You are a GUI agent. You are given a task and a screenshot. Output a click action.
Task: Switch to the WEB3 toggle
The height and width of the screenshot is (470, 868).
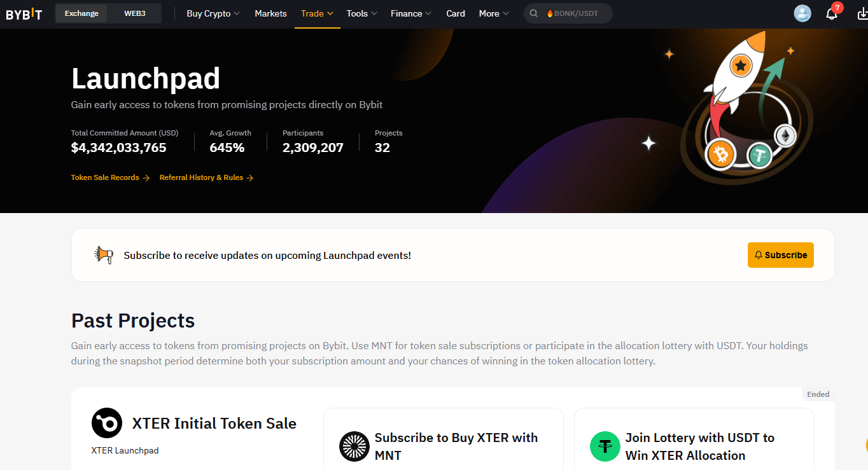click(134, 13)
